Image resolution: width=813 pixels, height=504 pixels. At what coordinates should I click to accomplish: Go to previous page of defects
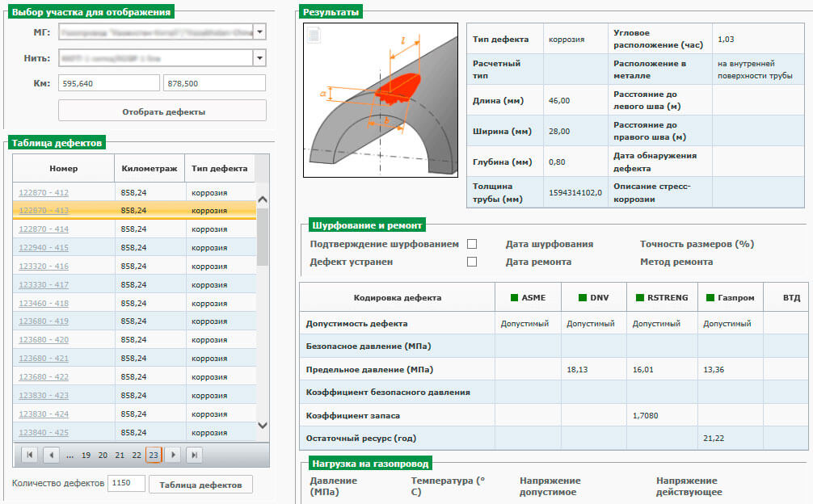point(51,455)
